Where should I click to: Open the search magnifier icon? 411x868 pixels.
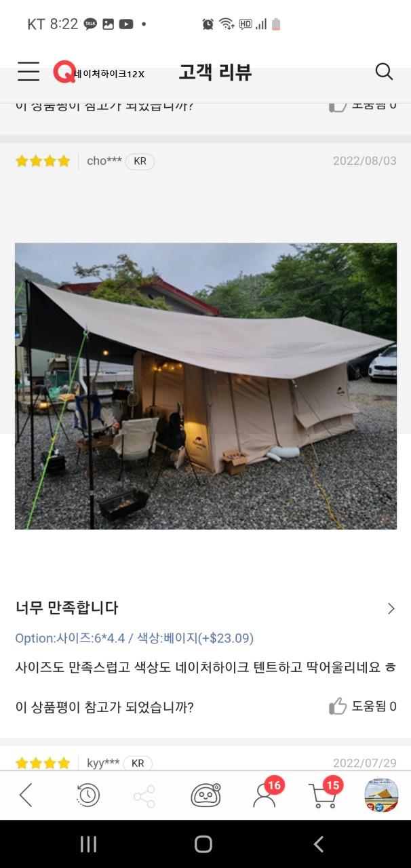384,71
